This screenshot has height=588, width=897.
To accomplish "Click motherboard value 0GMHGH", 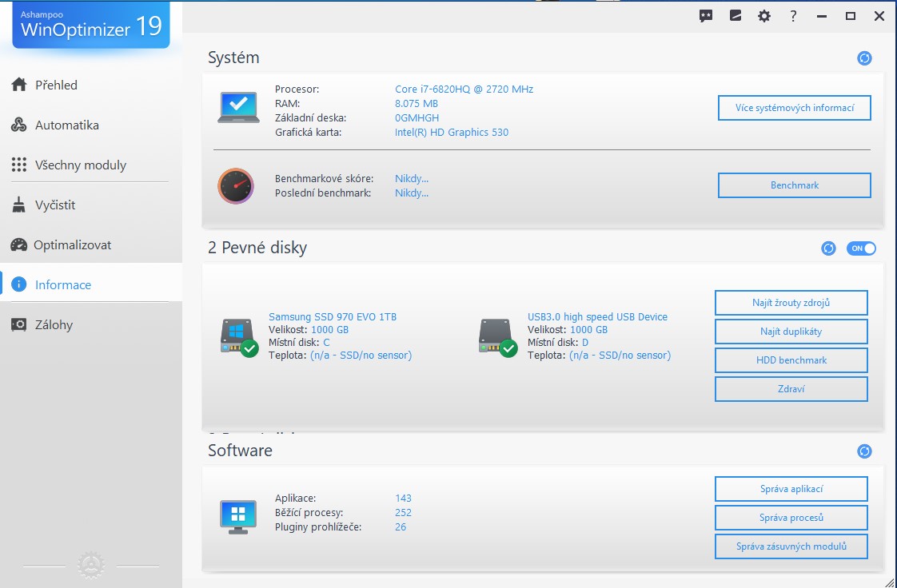I will (x=417, y=117).
